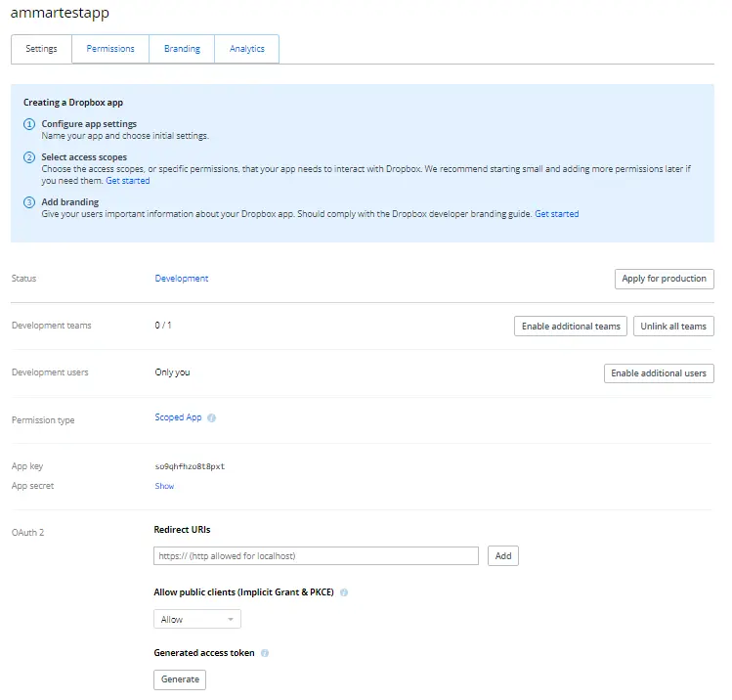Image resolution: width=732 pixels, height=700 pixels.
Task: Open the Allow public clients dropdown
Action: 197,619
